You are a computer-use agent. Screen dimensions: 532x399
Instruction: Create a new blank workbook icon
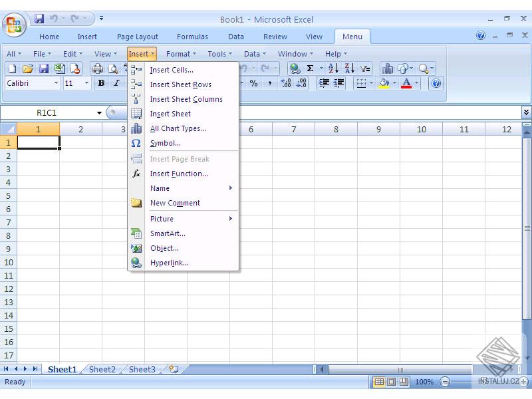pyautogui.click(x=12, y=69)
